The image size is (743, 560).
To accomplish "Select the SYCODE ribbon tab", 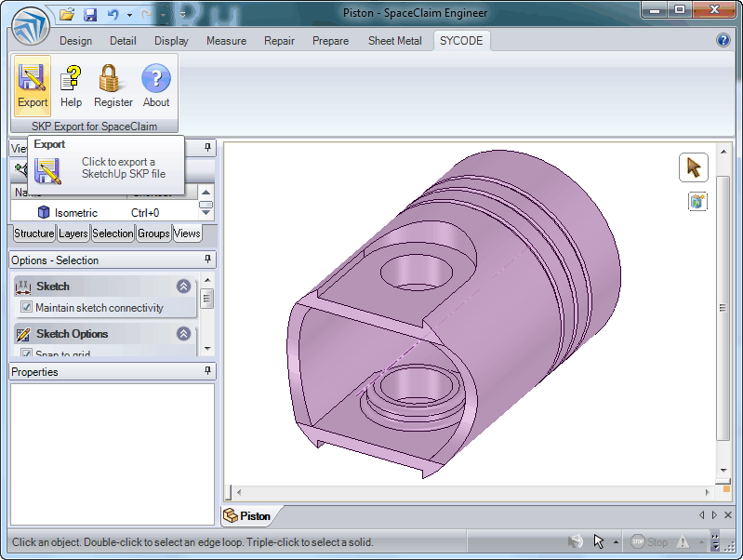I will (x=461, y=41).
